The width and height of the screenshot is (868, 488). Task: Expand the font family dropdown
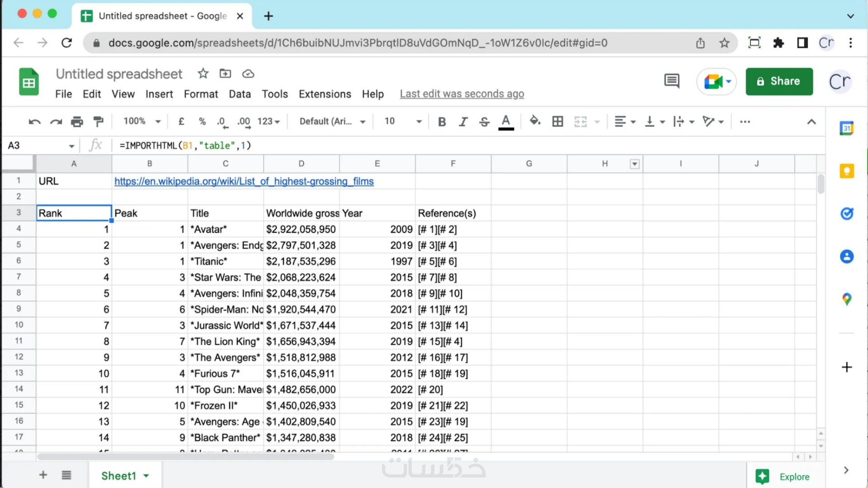[332, 122]
